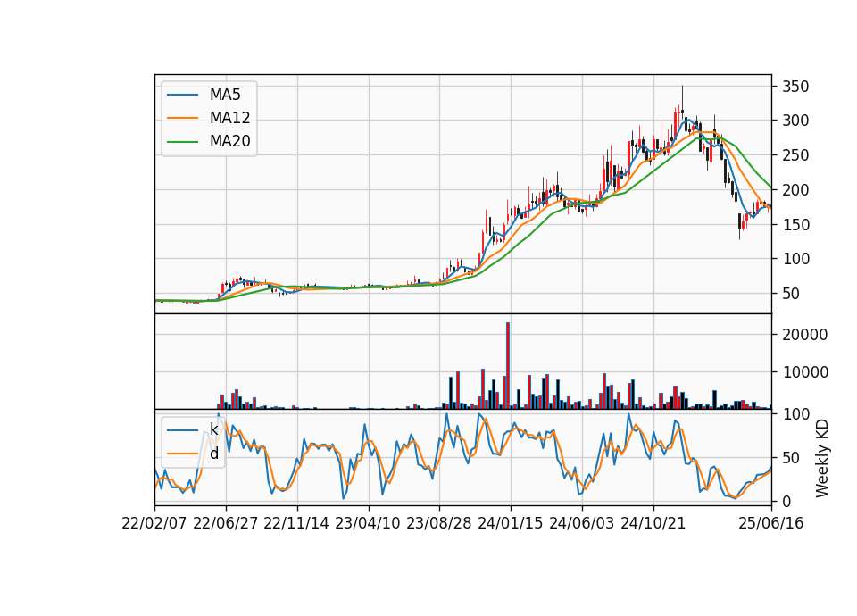Click the MA12 legend label
The width and height of the screenshot is (857, 616).
(x=229, y=118)
